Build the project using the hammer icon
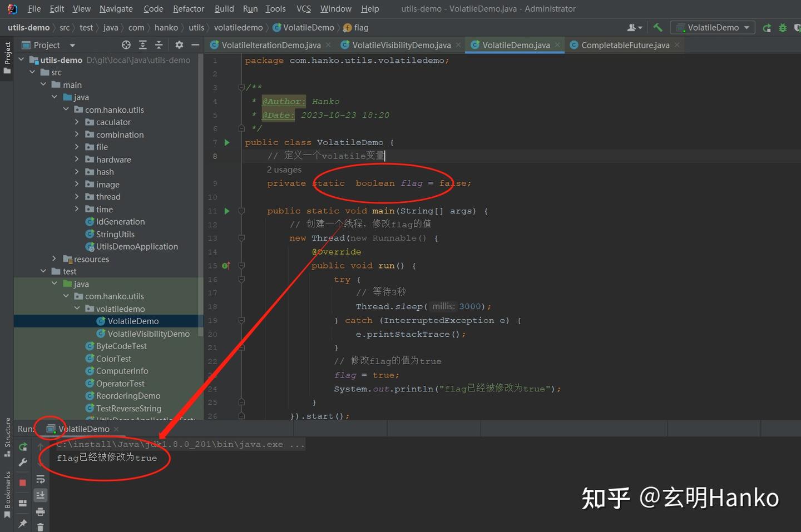The height and width of the screenshot is (532, 801). click(x=658, y=27)
